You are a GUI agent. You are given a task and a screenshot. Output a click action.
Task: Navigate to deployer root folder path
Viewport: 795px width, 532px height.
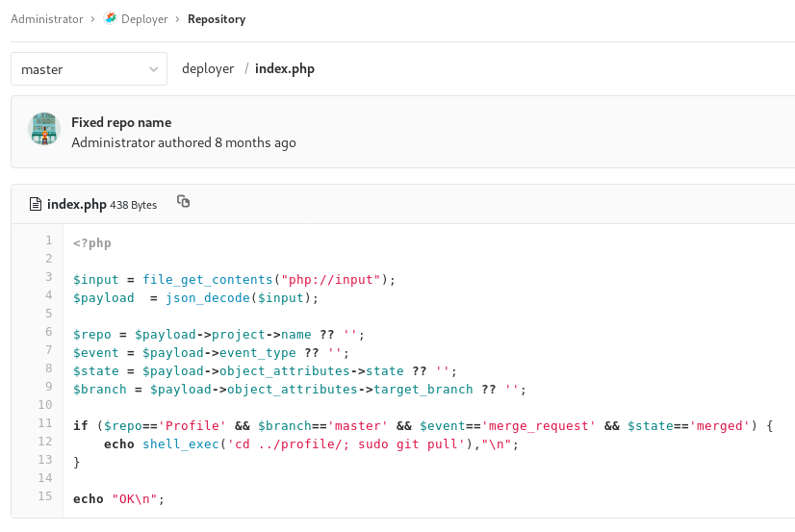pyautogui.click(x=208, y=69)
